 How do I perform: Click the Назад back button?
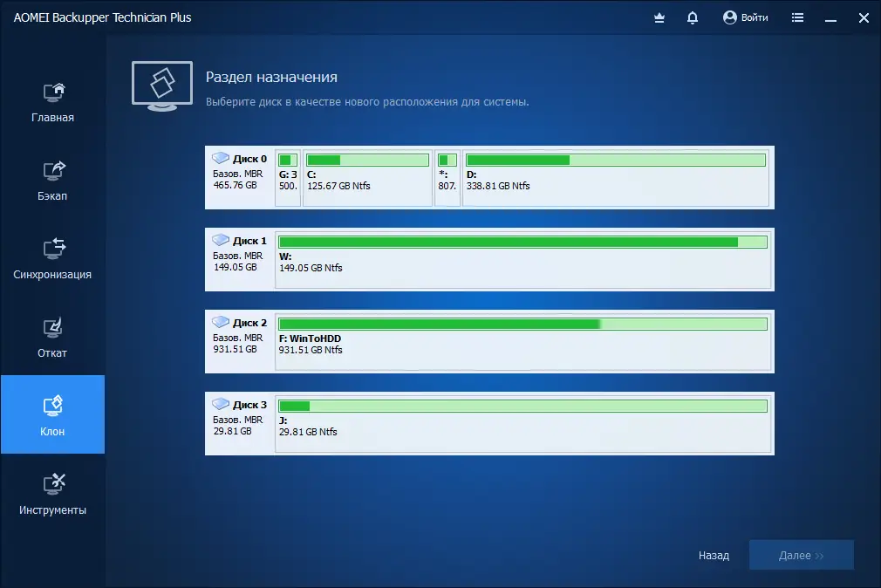tap(714, 556)
